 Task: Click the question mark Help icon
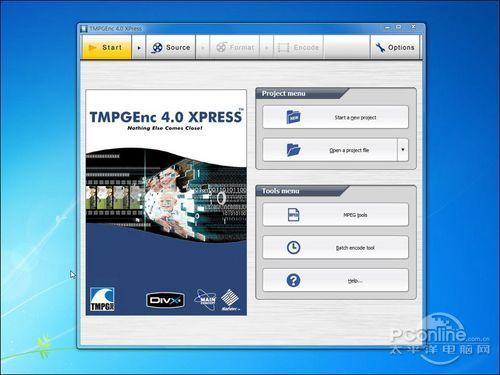(293, 280)
